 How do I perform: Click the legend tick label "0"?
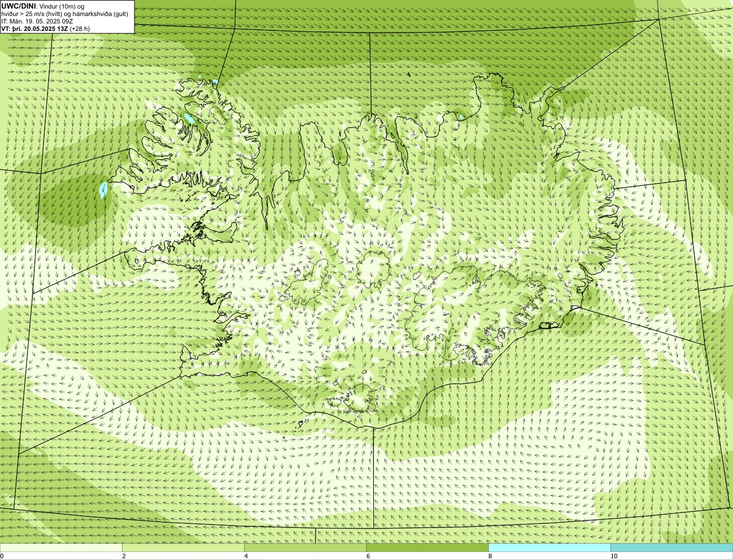click(x=2, y=556)
